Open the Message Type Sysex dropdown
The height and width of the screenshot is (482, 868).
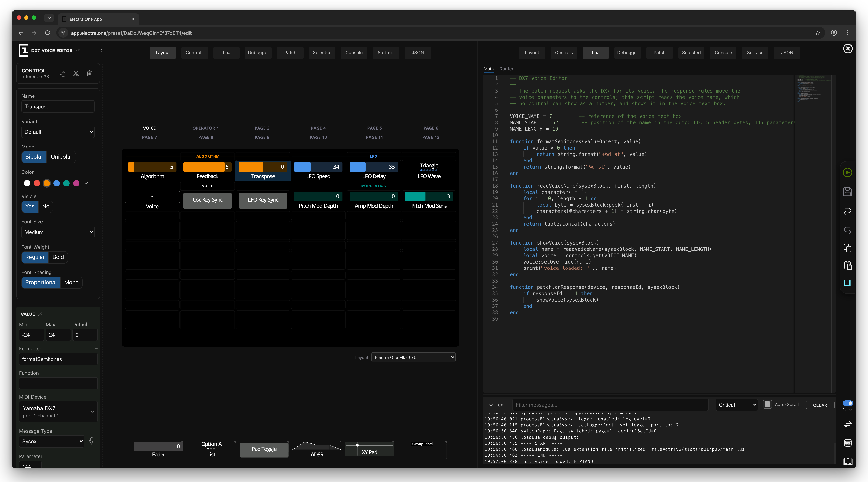pos(52,441)
